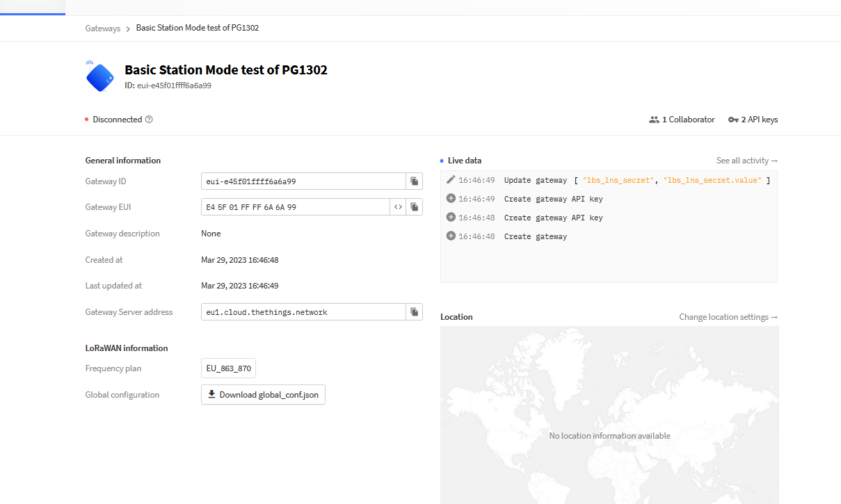Viewport: 841px width, 504px height.
Task: Click the Location section heading
Action: (456, 317)
